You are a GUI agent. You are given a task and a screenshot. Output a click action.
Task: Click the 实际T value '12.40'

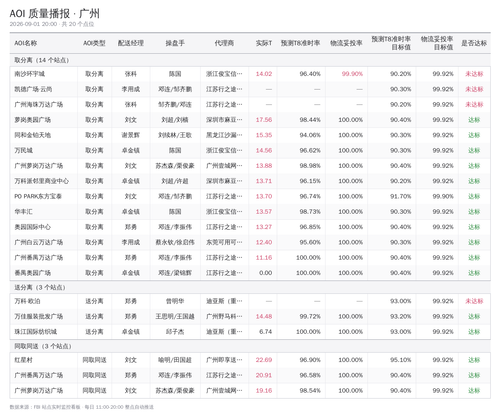[x=264, y=242]
